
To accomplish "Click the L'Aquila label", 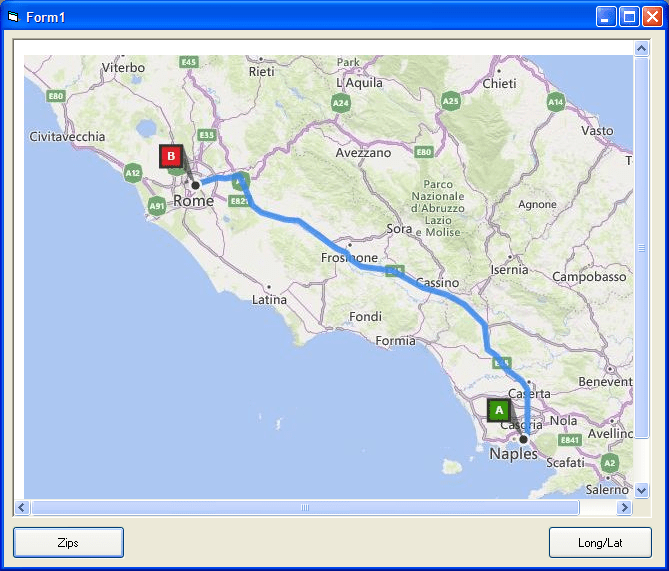I will (x=359, y=83).
